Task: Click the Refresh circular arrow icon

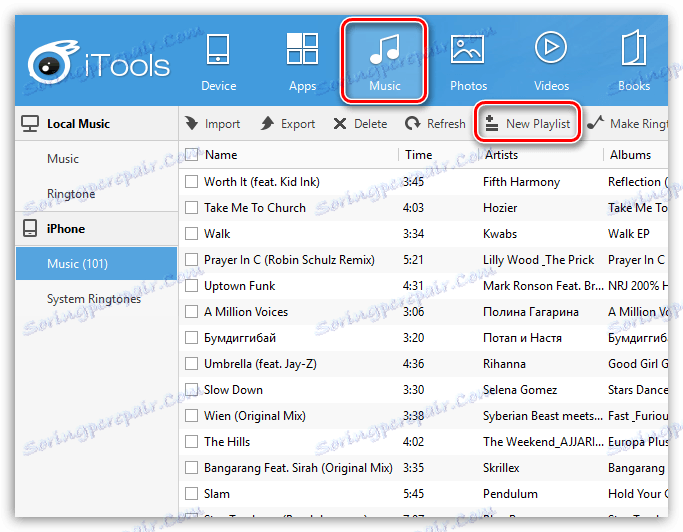Action: coord(413,124)
